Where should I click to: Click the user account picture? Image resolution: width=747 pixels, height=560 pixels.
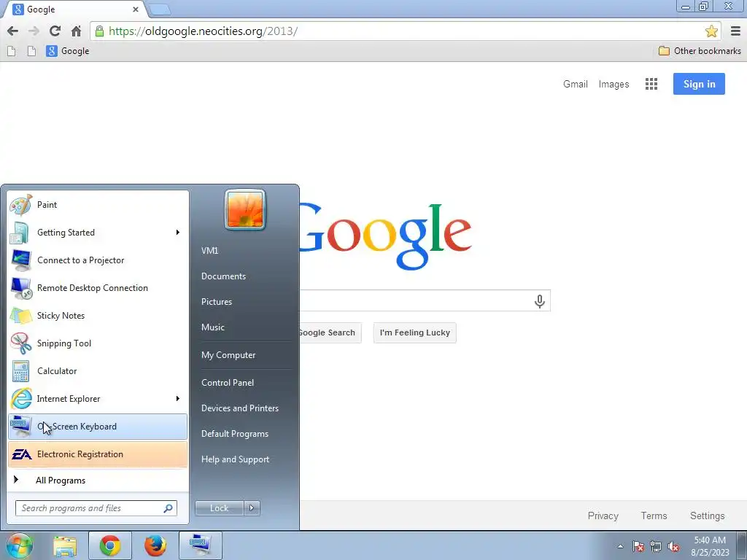(245, 209)
